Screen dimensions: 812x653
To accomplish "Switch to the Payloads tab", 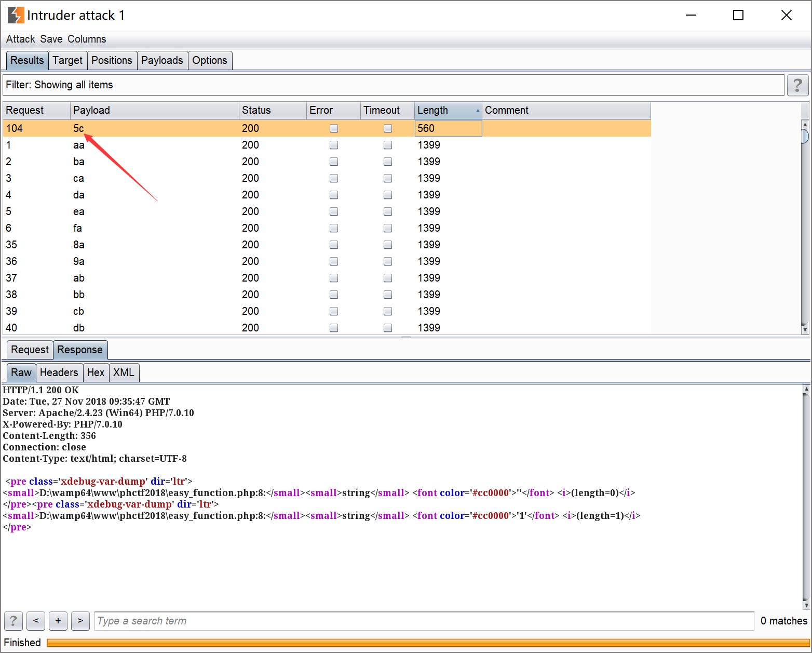I will [162, 60].
